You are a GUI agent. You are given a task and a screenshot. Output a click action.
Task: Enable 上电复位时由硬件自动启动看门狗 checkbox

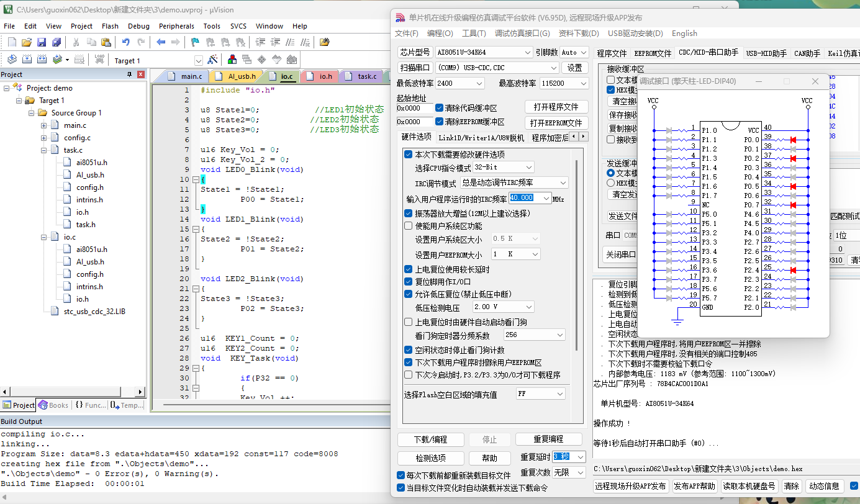[408, 322]
